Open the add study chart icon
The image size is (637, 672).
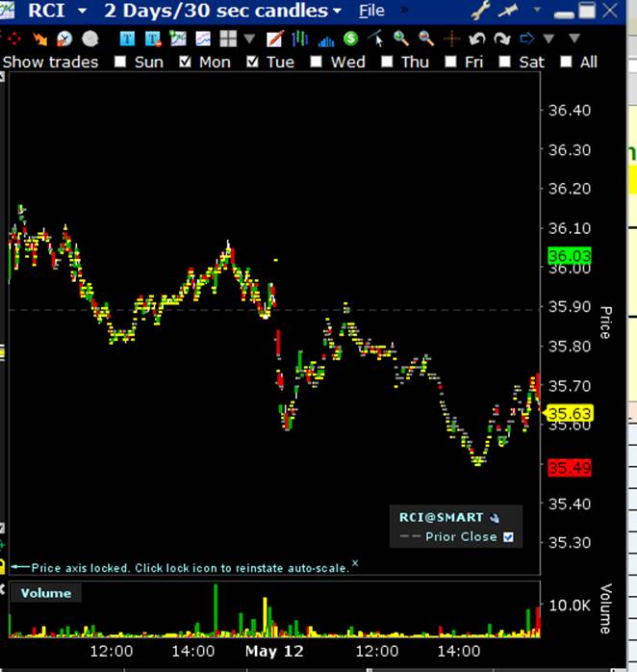pos(178,39)
